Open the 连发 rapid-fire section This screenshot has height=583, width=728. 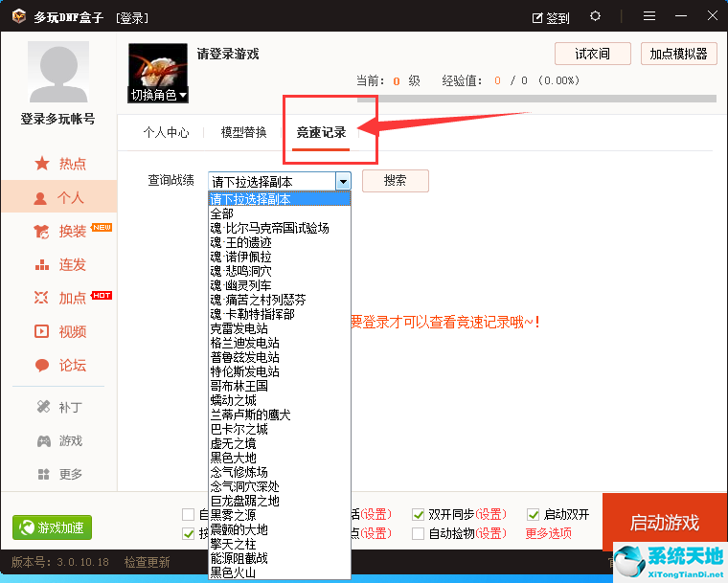60,264
